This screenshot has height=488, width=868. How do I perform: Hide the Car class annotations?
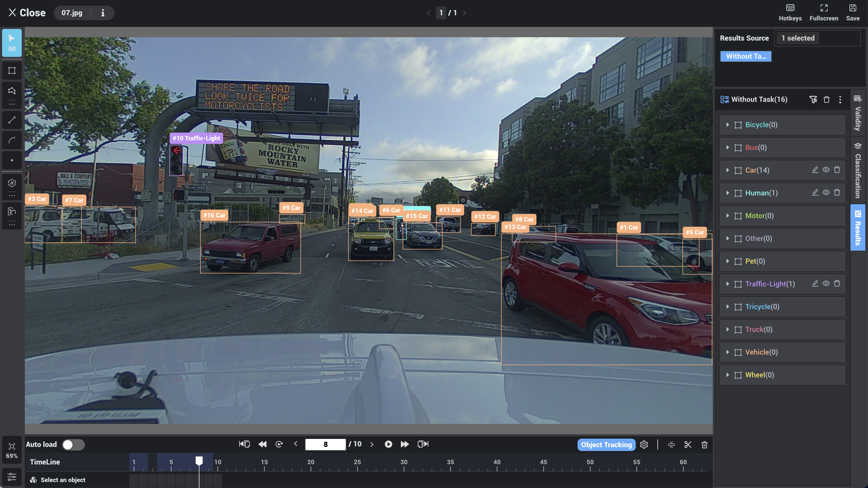click(x=826, y=170)
